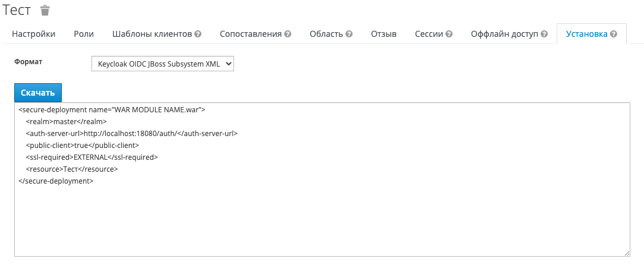Image resolution: width=644 pixels, height=265 pixels.
Task: Select the Оффлайн доступ tab
Action: (504, 34)
